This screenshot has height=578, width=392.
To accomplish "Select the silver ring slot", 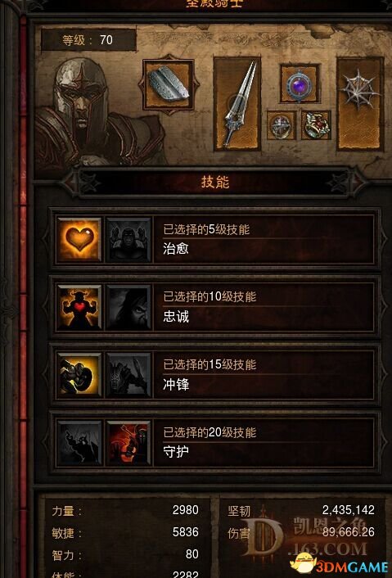I will (282, 125).
